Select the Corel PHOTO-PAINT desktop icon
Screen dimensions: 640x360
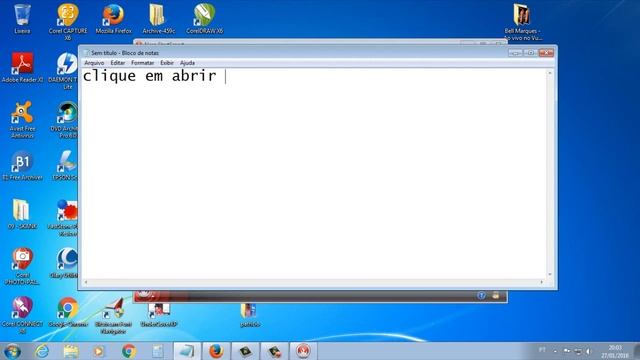tap(22, 266)
